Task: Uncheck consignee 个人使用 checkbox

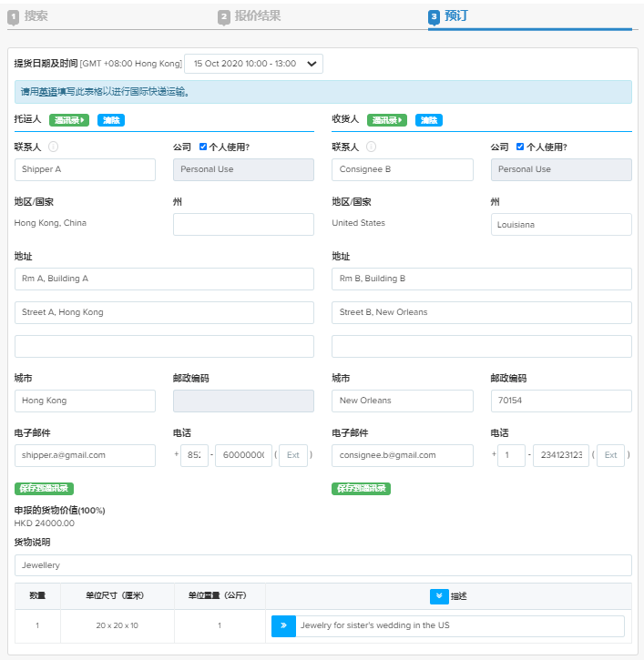Action: coord(520,147)
